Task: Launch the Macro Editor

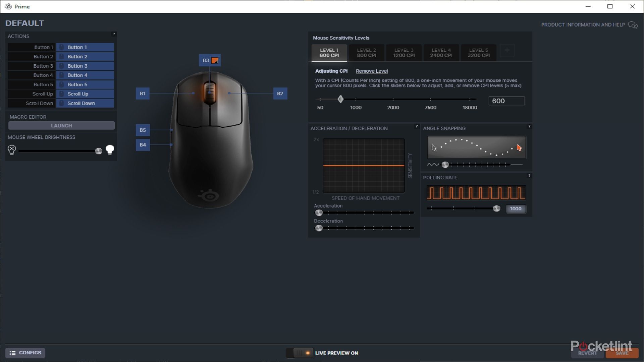Action: click(x=61, y=125)
